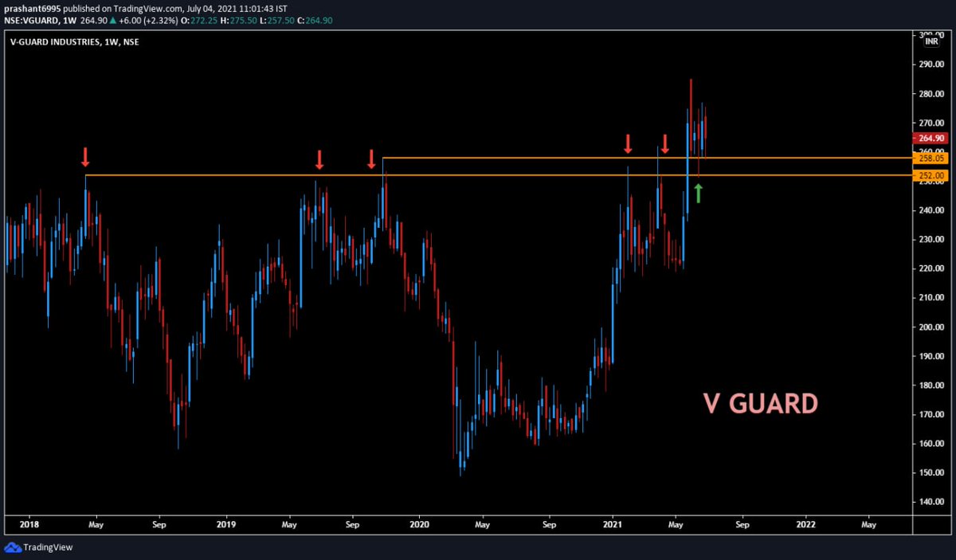The width and height of the screenshot is (956, 560).
Task: Click the TradingView cloud logo icon
Action: (x=12, y=547)
